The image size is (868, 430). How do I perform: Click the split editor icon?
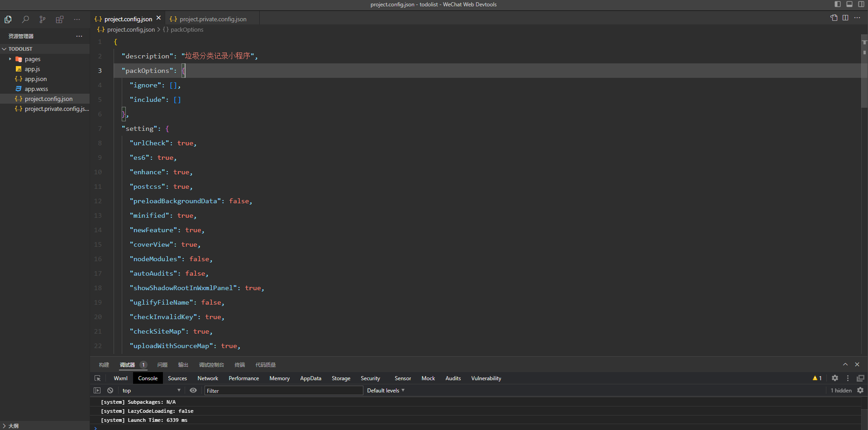point(845,18)
